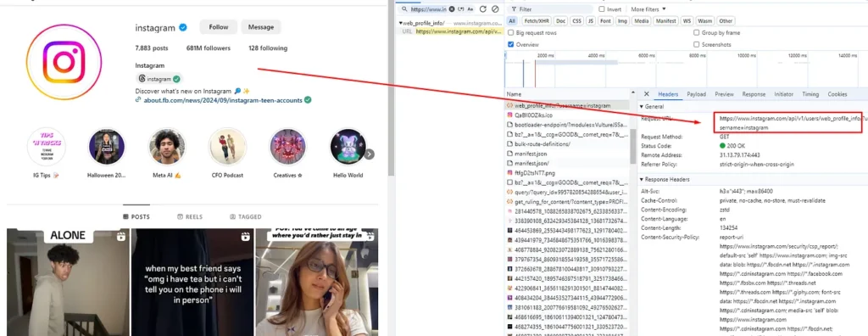This screenshot has width=868, height=336.
Task: Toggle match case search option
Action: [x=470, y=9]
